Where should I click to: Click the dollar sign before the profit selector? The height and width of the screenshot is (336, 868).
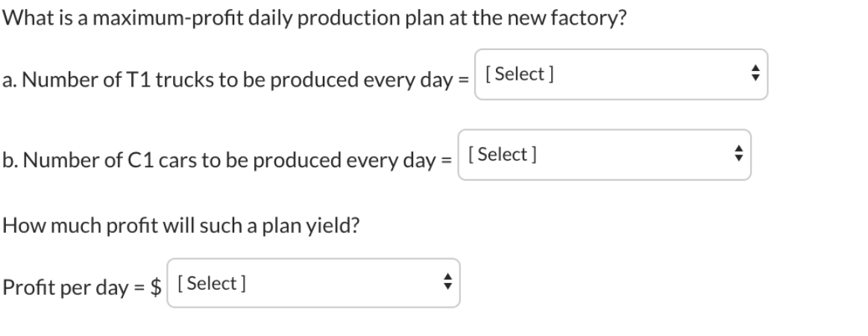click(156, 286)
